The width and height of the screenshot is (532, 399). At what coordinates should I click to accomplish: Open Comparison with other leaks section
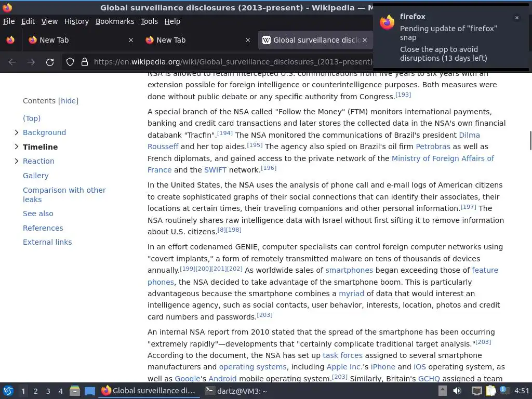pos(64,195)
